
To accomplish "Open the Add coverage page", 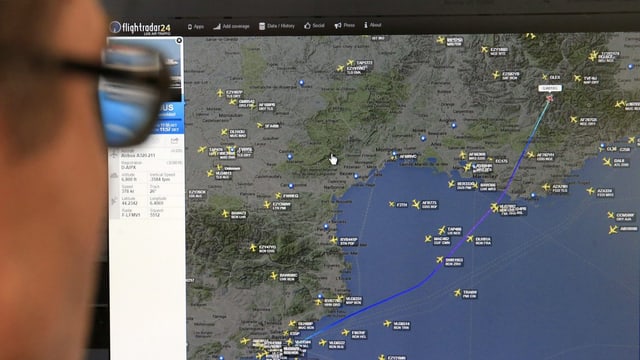I will pyautogui.click(x=231, y=27).
